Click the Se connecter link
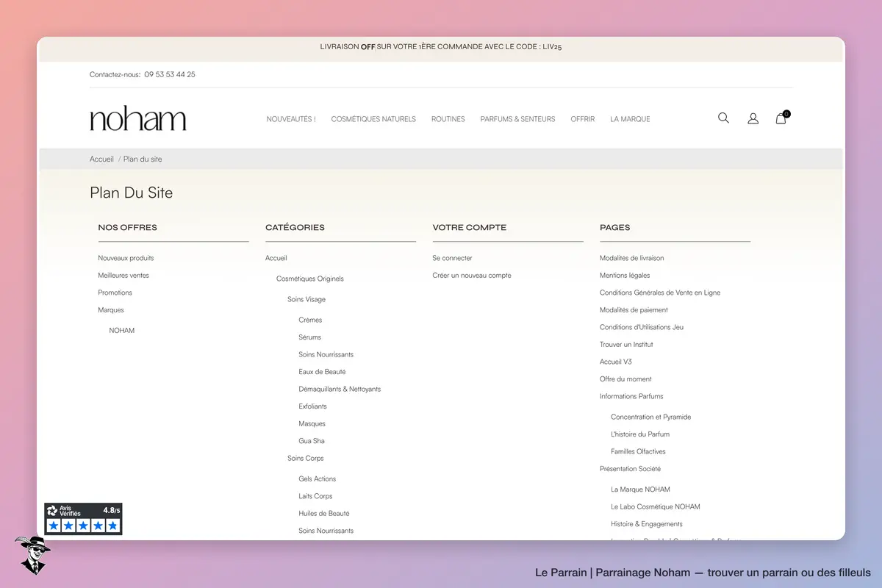Image resolution: width=882 pixels, height=588 pixels. (x=453, y=258)
